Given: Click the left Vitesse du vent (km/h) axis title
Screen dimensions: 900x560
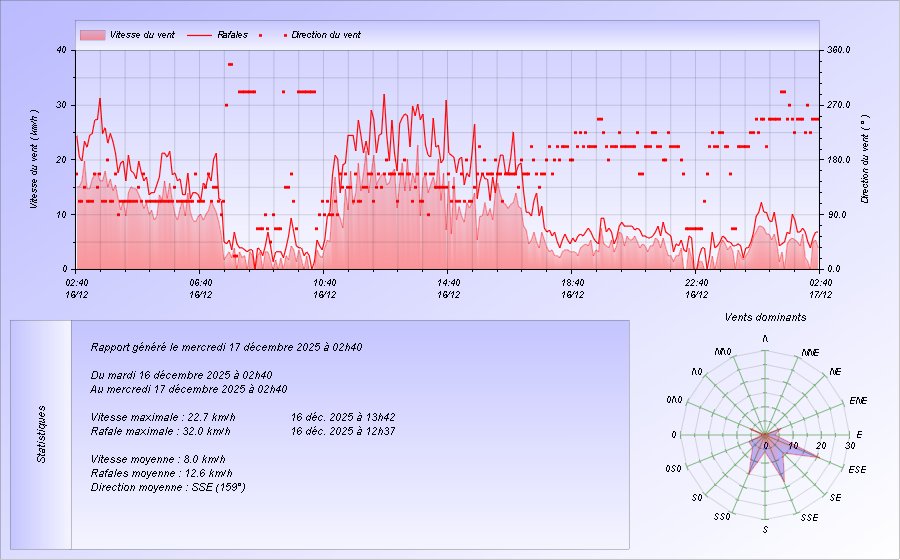Looking at the screenshot, I should point(34,158).
